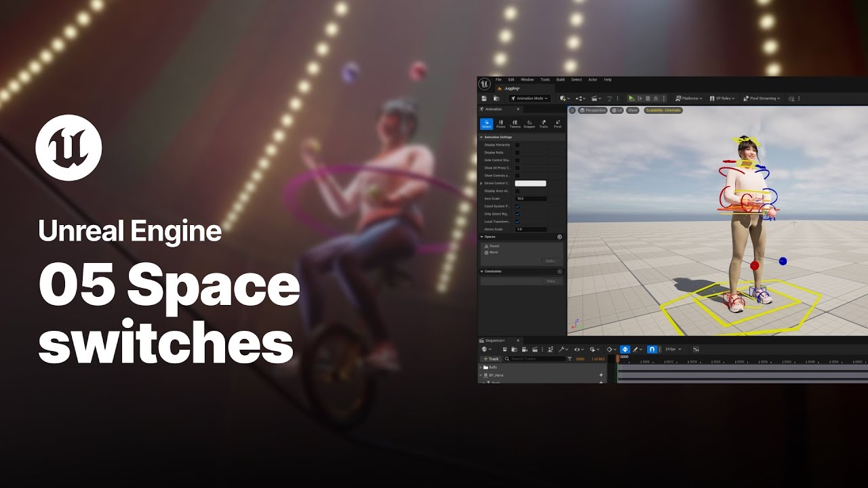
Task: Open the content browser icon beside save
Action: (x=496, y=98)
